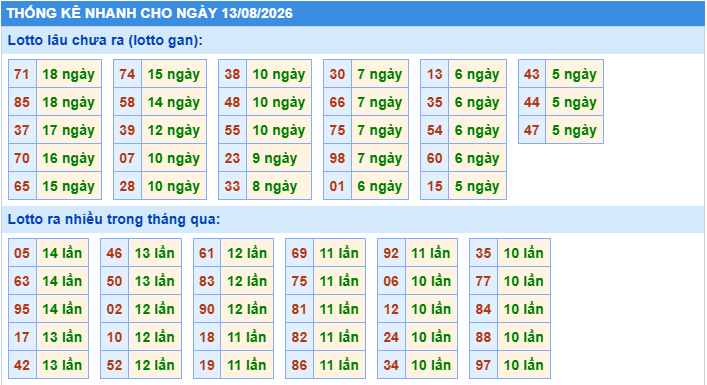Select number 35 in lotto gan table
The image size is (707, 385).
click(435, 102)
